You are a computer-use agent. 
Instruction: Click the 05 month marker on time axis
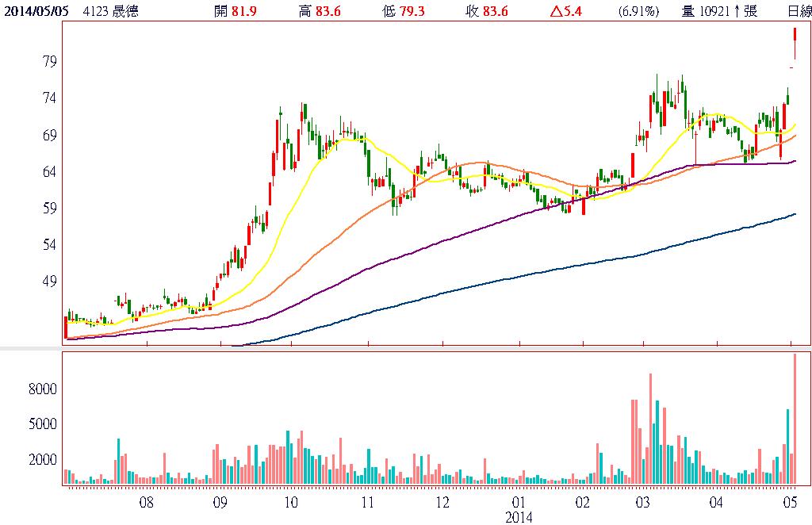[x=790, y=503]
